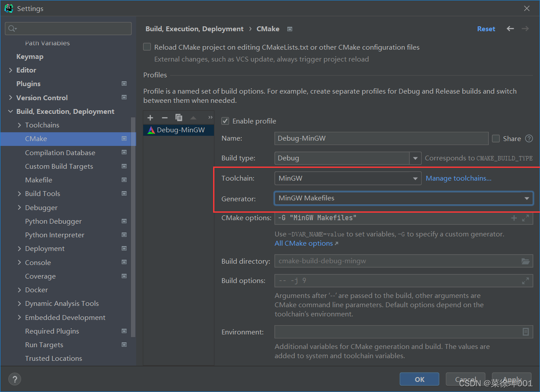Expand the Build Tools tree node

(19, 194)
